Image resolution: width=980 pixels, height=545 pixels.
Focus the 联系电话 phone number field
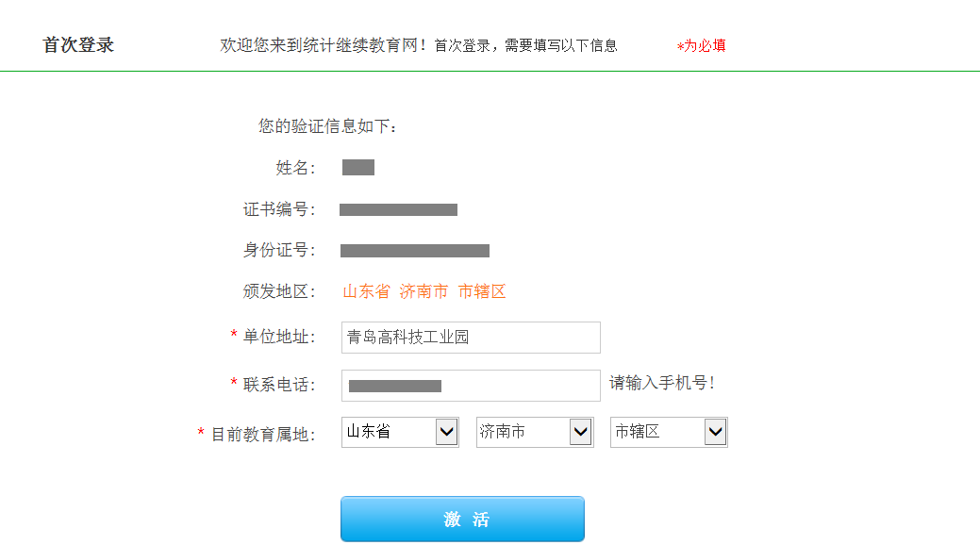(x=471, y=386)
